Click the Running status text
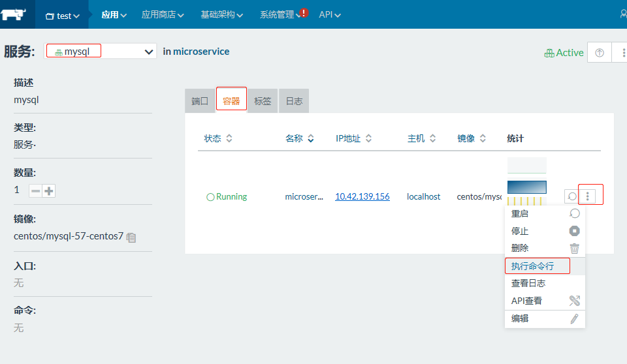The image size is (627, 364). tap(231, 196)
